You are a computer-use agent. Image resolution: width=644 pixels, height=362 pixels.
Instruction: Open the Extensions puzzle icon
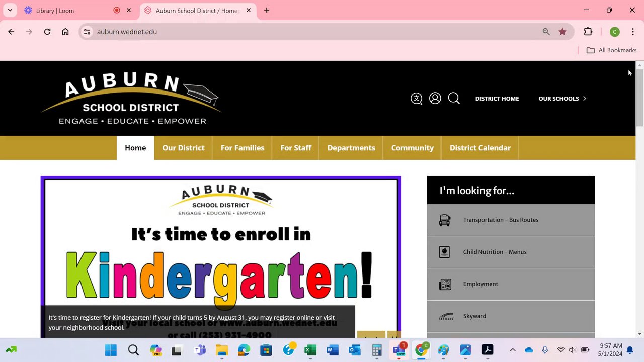coord(588,32)
